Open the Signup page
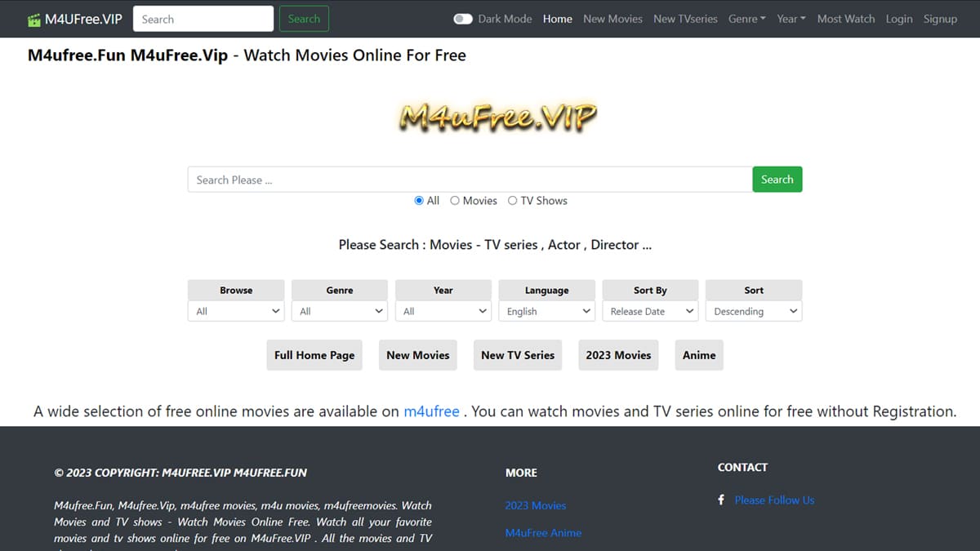980x551 pixels. tap(940, 19)
